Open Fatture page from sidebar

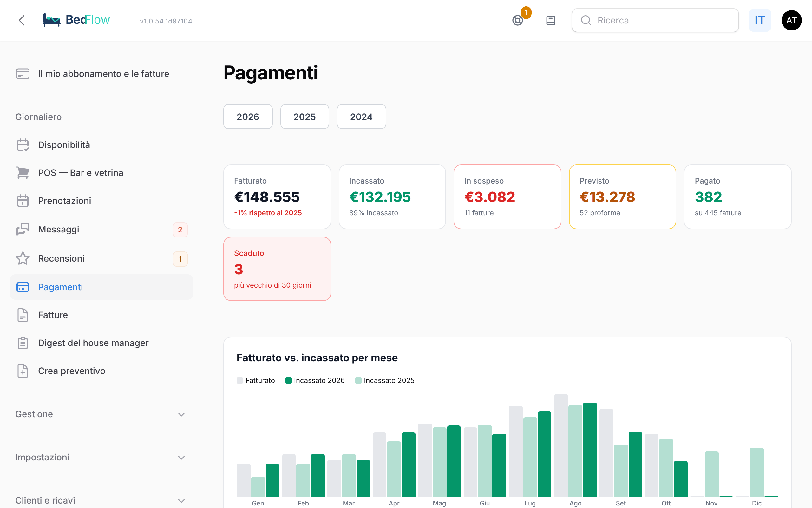click(x=101, y=315)
